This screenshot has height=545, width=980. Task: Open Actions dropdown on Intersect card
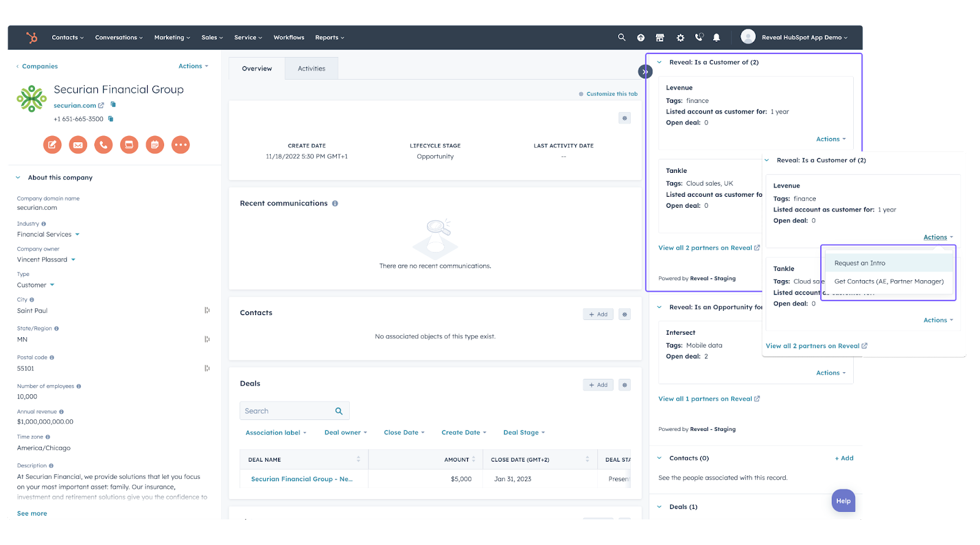[831, 373]
